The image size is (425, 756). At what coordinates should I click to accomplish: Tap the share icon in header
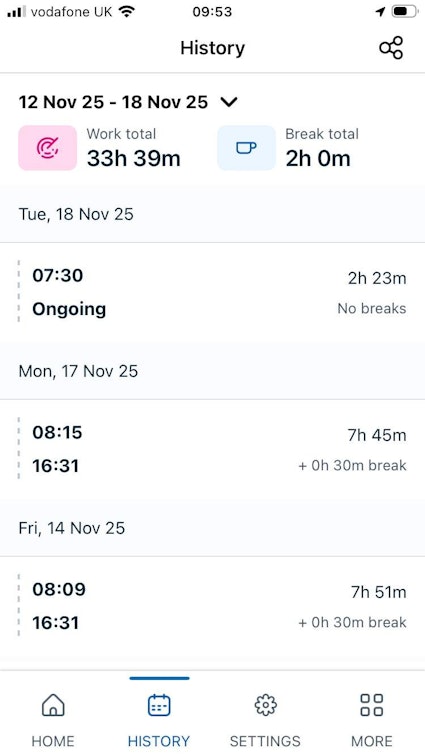tap(391, 48)
